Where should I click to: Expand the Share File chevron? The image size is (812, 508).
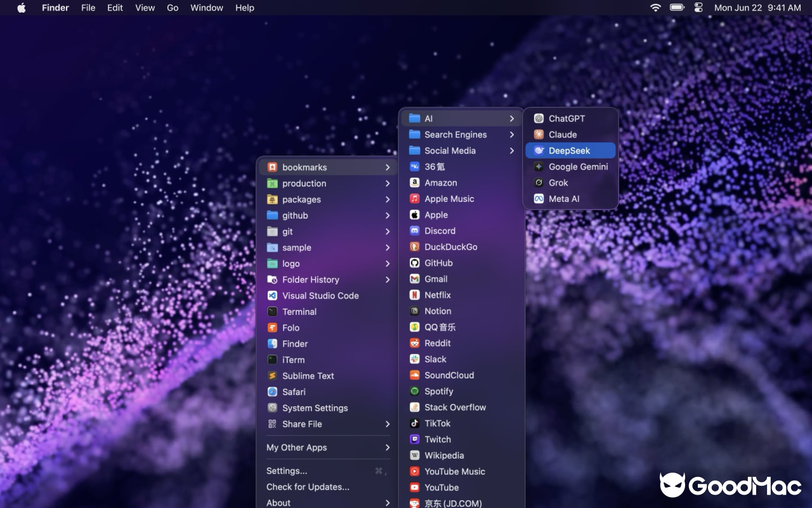pyautogui.click(x=388, y=424)
